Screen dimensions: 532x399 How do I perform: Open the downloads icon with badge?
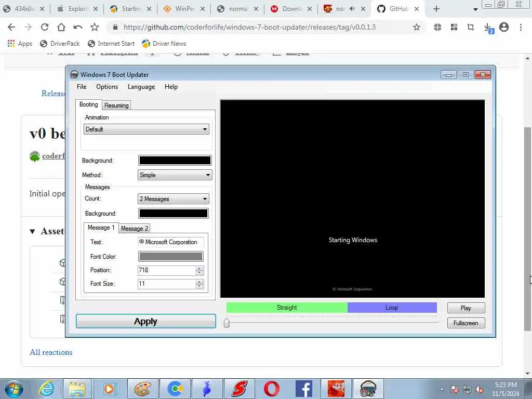tap(487, 28)
